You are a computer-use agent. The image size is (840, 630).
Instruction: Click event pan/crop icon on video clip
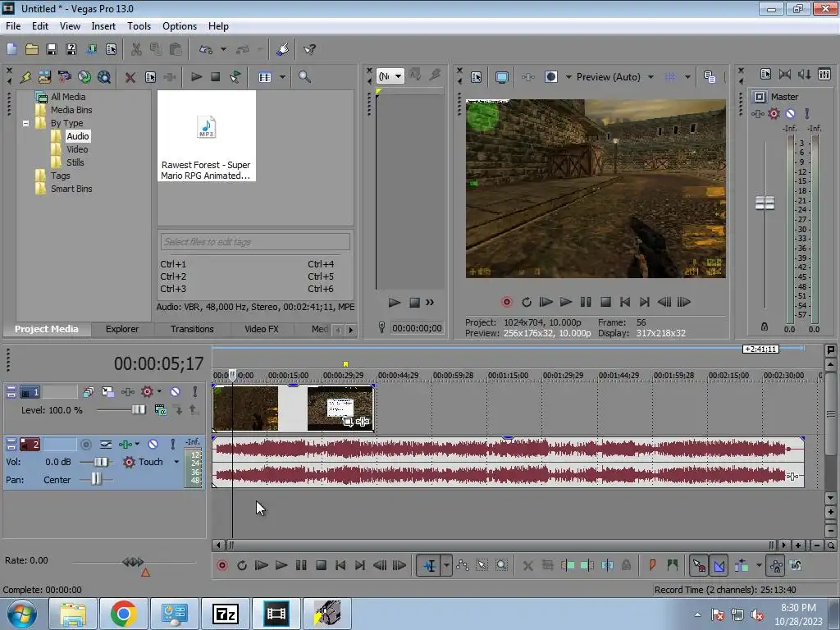pyautogui.click(x=348, y=422)
